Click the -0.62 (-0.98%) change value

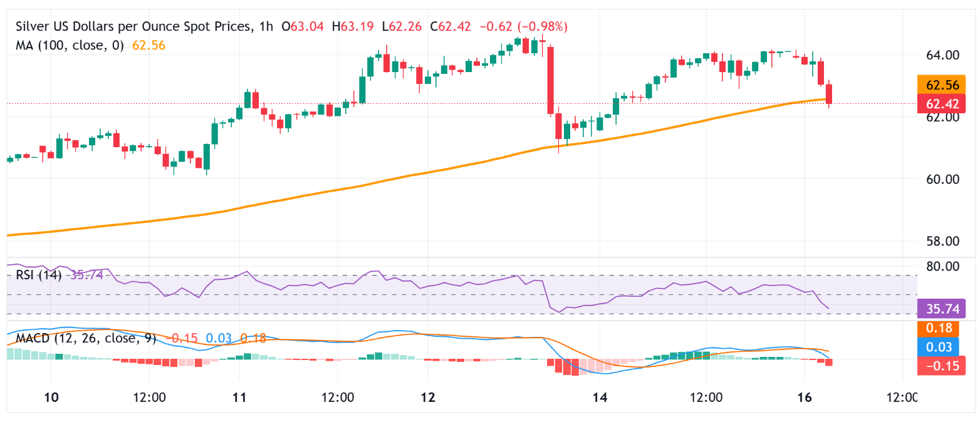coord(523,26)
